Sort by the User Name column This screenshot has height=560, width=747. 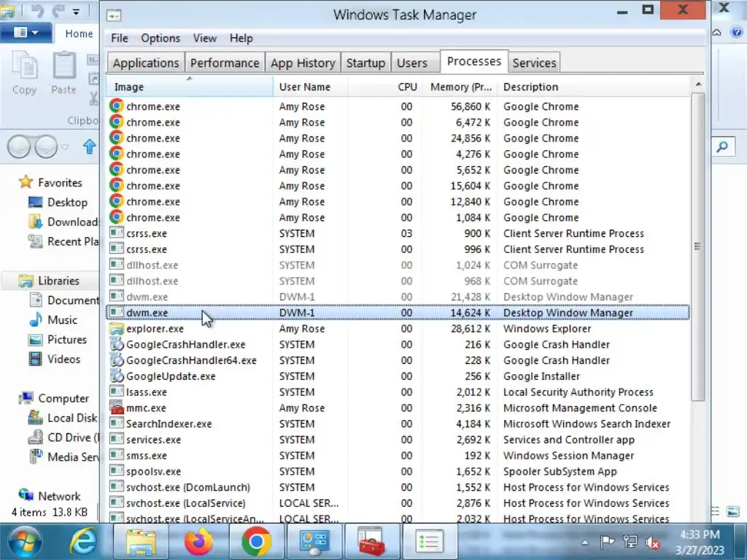coord(311,87)
